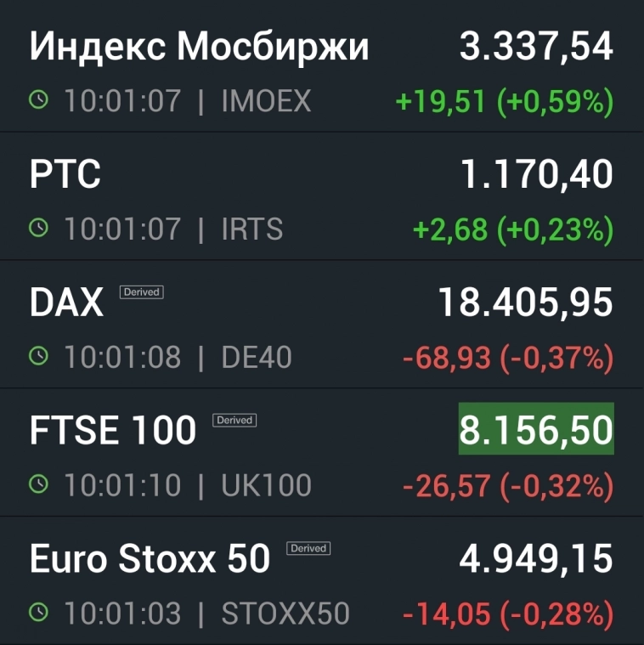Click the IRTS ticker symbol label

(252, 229)
